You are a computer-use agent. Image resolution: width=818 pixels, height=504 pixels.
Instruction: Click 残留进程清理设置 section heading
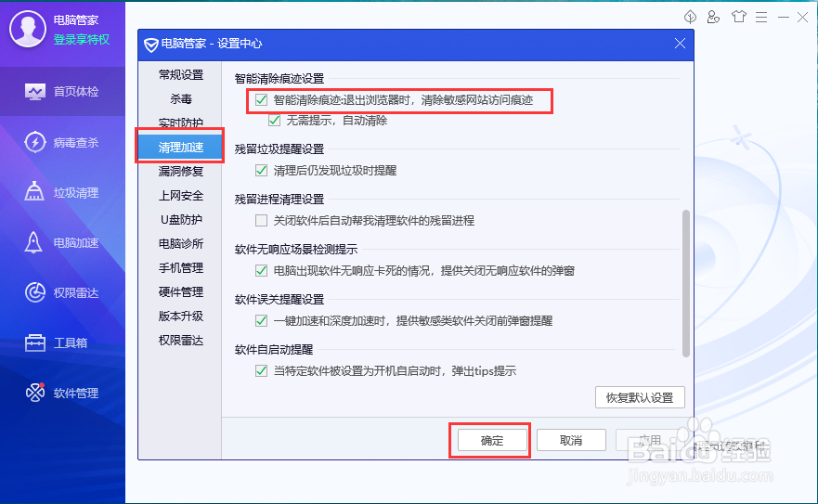click(279, 199)
